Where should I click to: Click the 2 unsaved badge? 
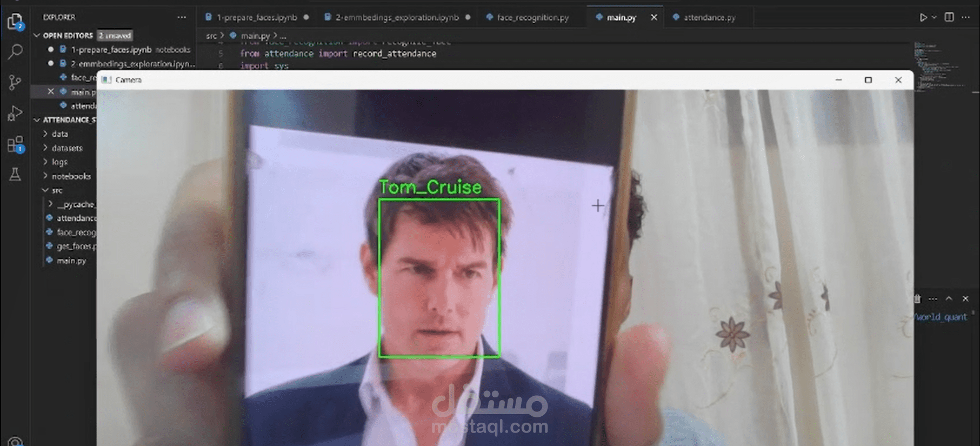coord(115,35)
